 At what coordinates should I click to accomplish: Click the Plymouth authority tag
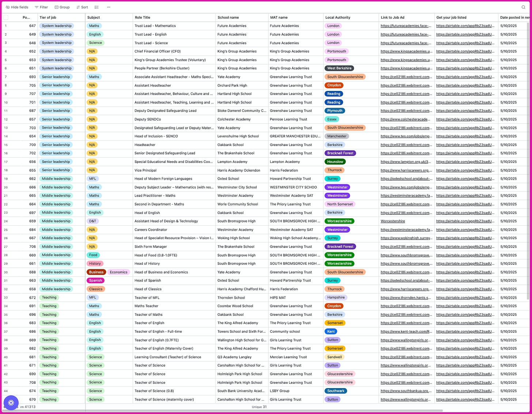pos(335,111)
